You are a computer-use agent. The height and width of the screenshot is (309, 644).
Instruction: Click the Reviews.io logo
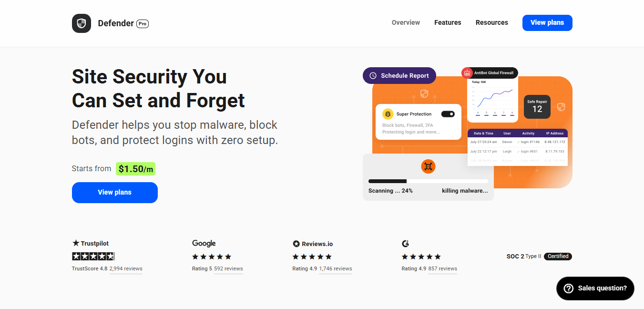pos(313,244)
